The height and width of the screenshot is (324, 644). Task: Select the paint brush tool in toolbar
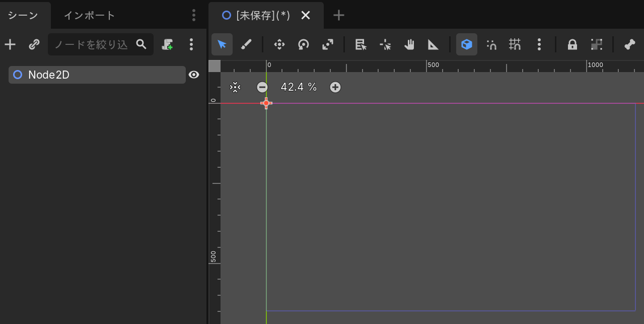pyautogui.click(x=246, y=44)
